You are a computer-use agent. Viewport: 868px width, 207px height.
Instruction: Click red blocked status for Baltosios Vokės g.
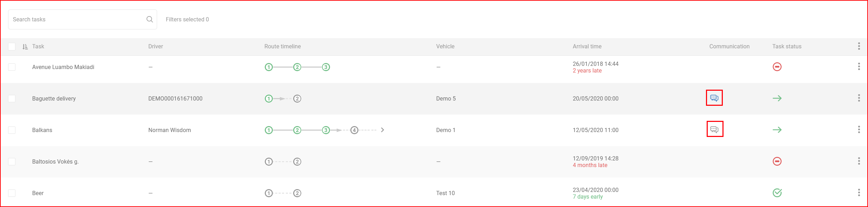coord(777,161)
